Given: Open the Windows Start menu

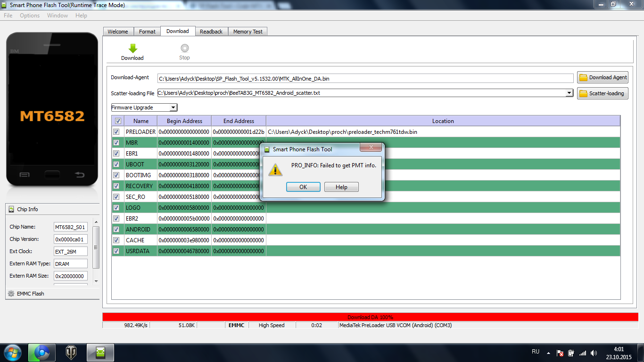Looking at the screenshot, I should (12, 352).
